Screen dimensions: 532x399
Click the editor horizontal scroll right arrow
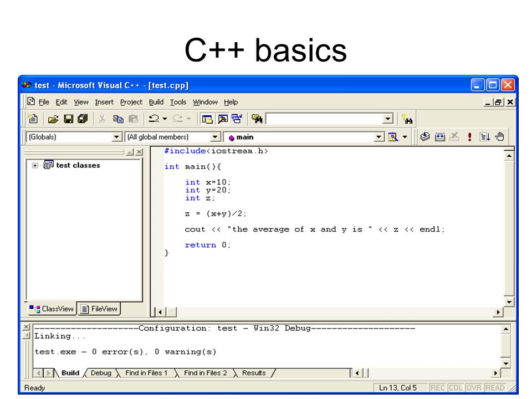pos(498,312)
